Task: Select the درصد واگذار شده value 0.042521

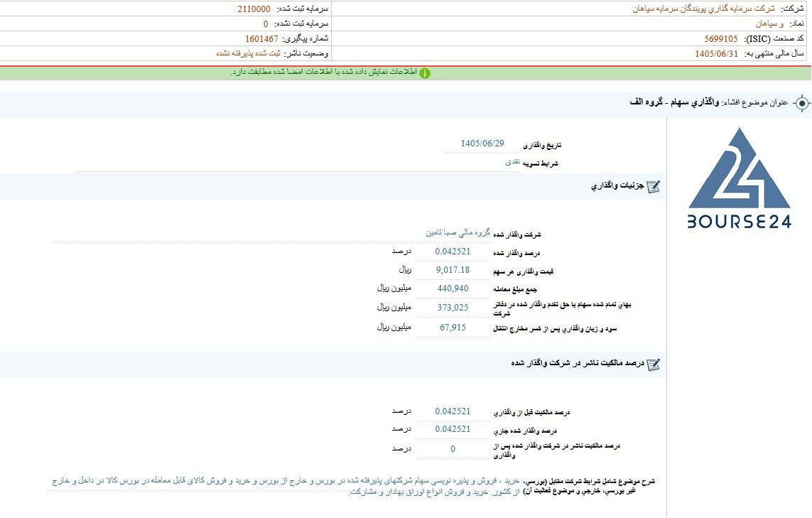Action: 453,252
